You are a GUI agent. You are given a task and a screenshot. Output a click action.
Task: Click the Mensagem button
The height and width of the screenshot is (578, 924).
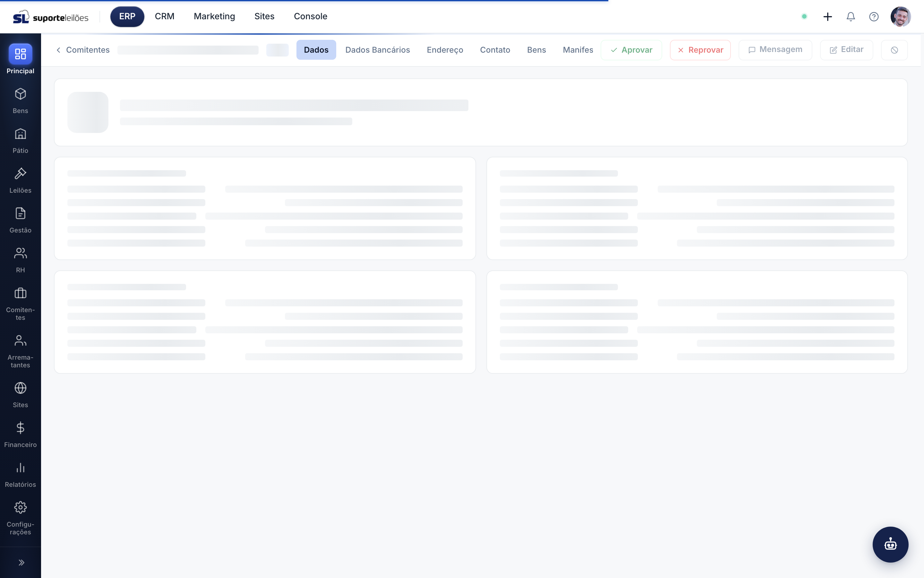click(775, 50)
